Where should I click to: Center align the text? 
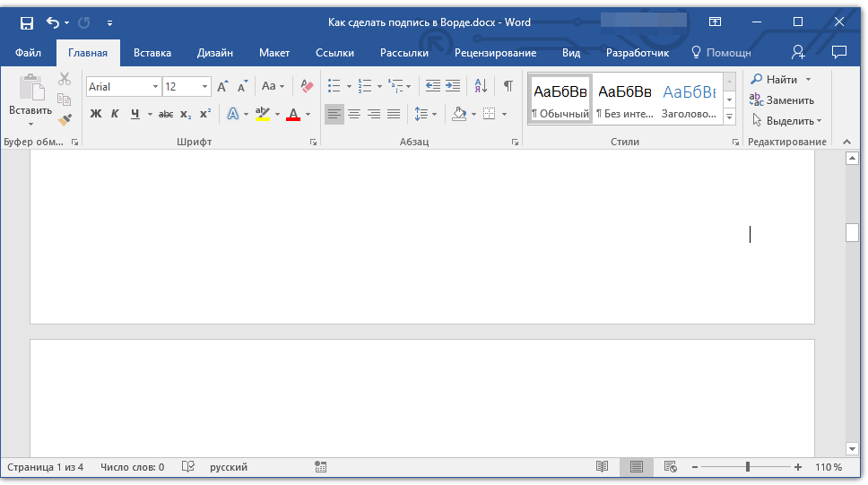[354, 114]
